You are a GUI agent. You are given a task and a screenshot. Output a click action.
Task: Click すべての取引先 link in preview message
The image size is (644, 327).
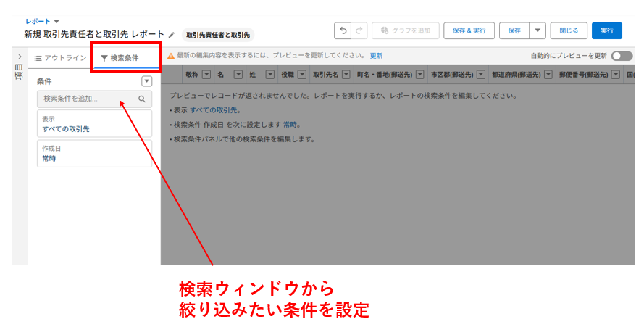tap(214, 110)
